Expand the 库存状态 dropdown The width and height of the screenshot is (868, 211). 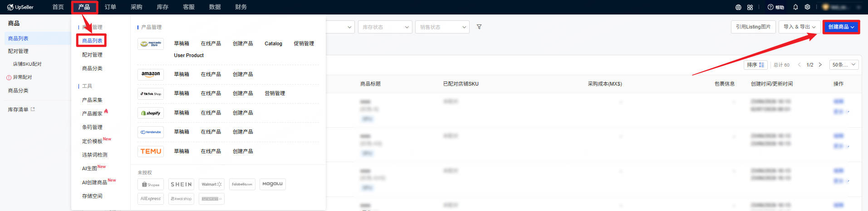tap(385, 27)
